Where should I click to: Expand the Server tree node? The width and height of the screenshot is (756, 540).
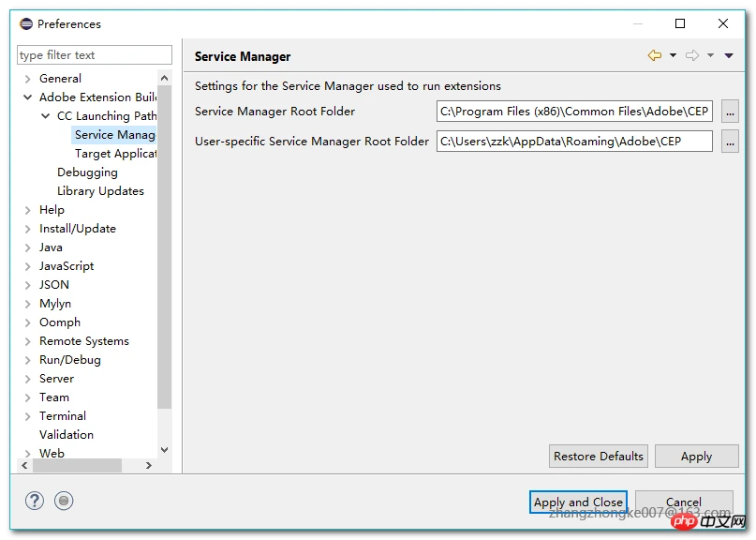[27, 379]
